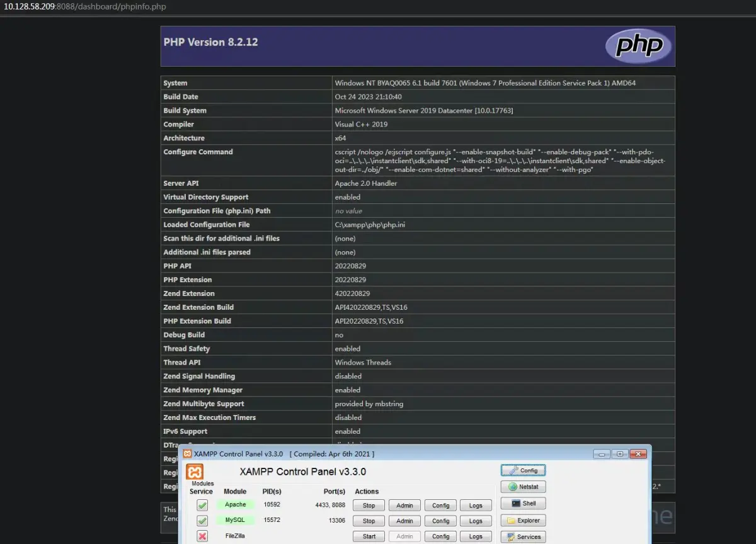Maximize the XAMPP Control Panel window
Screen dimensions: 756x544
point(619,453)
